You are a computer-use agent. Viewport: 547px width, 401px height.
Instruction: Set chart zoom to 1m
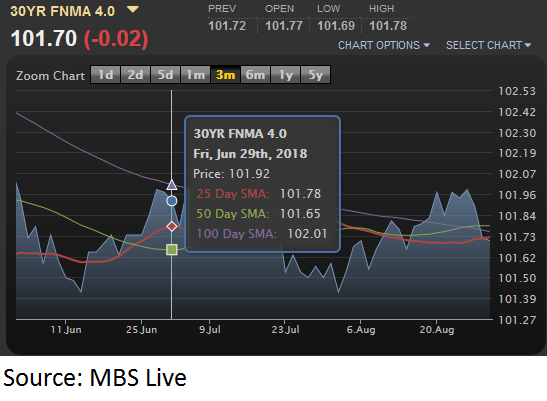pyautogui.click(x=195, y=75)
